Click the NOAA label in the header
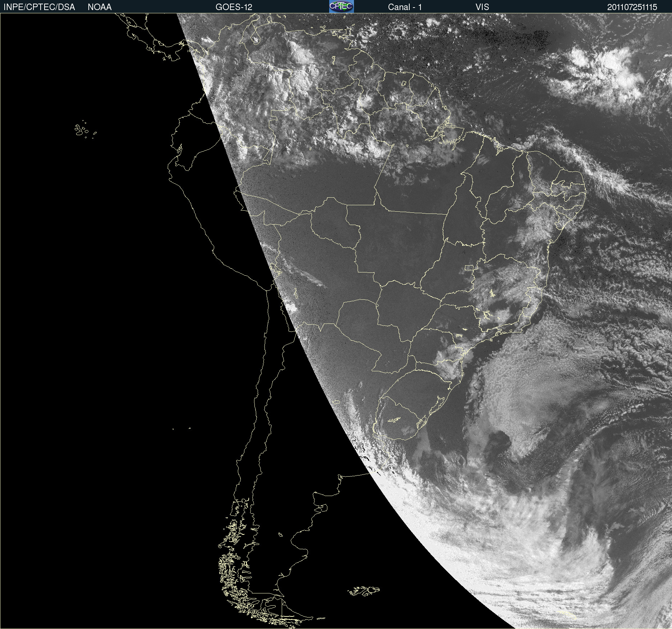Screen dimensions: 672x629 [x=100, y=7]
